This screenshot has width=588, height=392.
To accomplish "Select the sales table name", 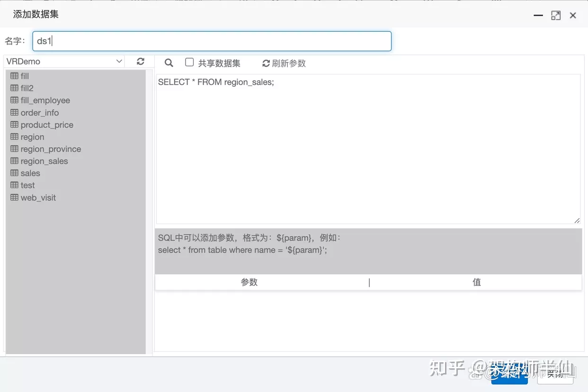I will [x=30, y=173].
